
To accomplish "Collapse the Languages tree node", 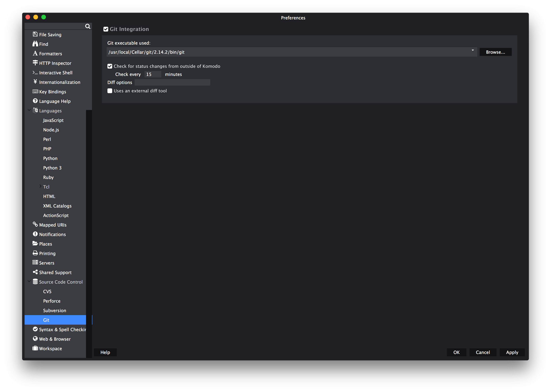I will coord(29,110).
